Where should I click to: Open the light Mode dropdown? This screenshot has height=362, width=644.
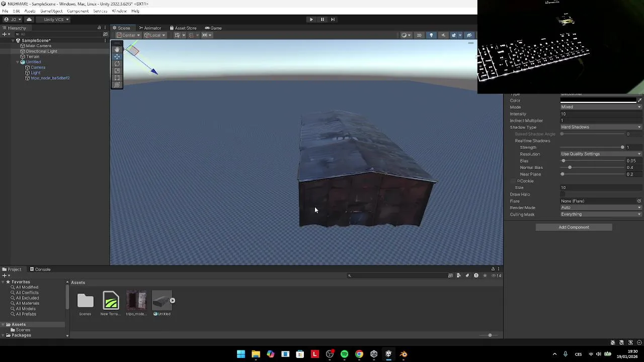tap(601, 107)
